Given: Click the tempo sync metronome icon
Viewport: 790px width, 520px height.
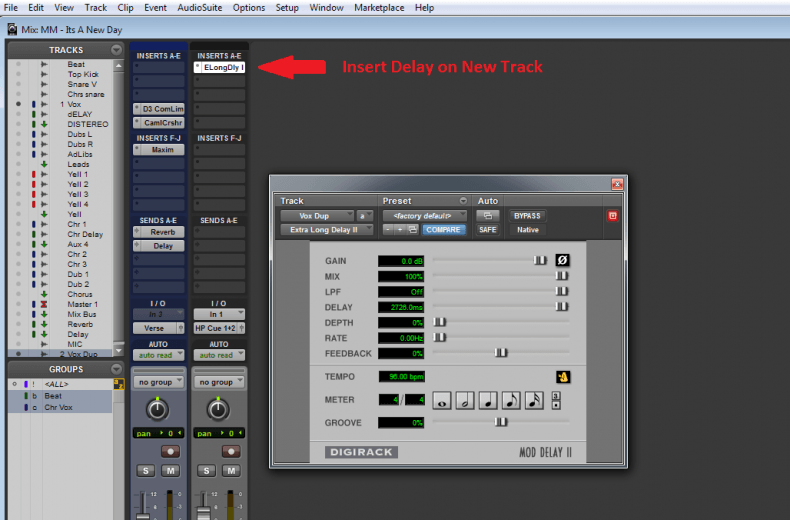Looking at the screenshot, I should point(563,377).
